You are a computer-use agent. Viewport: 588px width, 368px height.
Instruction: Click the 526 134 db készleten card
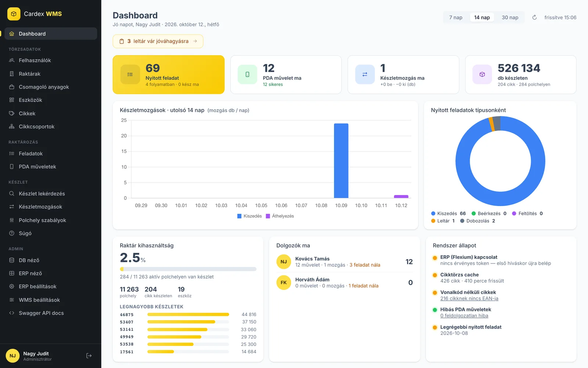pyautogui.click(x=520, y=74)
